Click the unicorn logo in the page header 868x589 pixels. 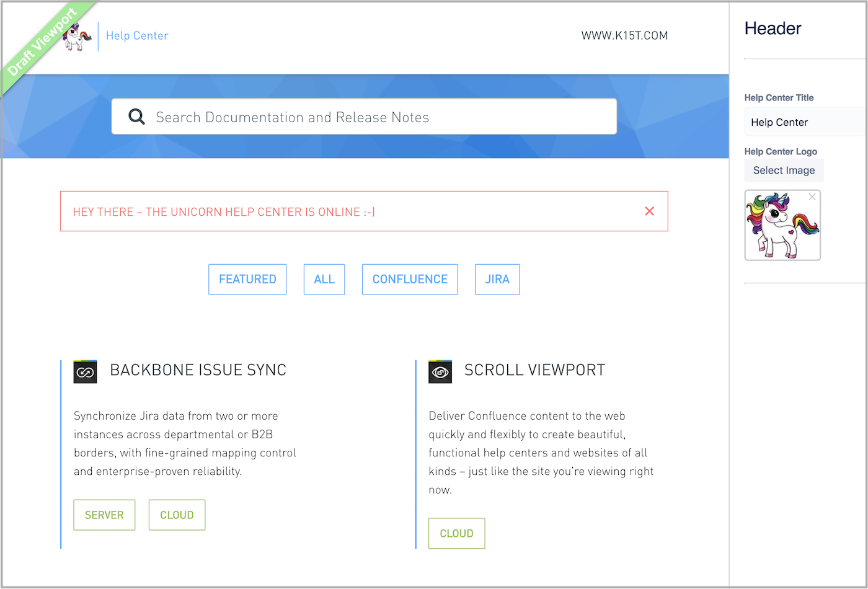(79, 37)
